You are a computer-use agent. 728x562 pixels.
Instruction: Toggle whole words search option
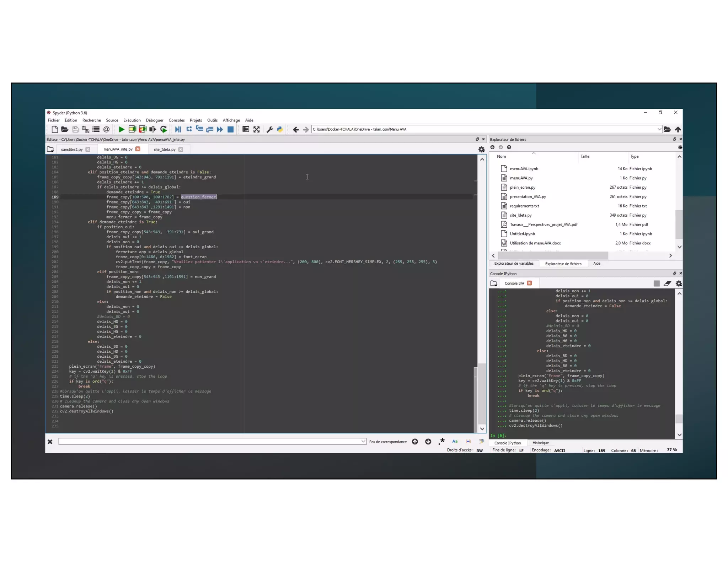(468, 441)
